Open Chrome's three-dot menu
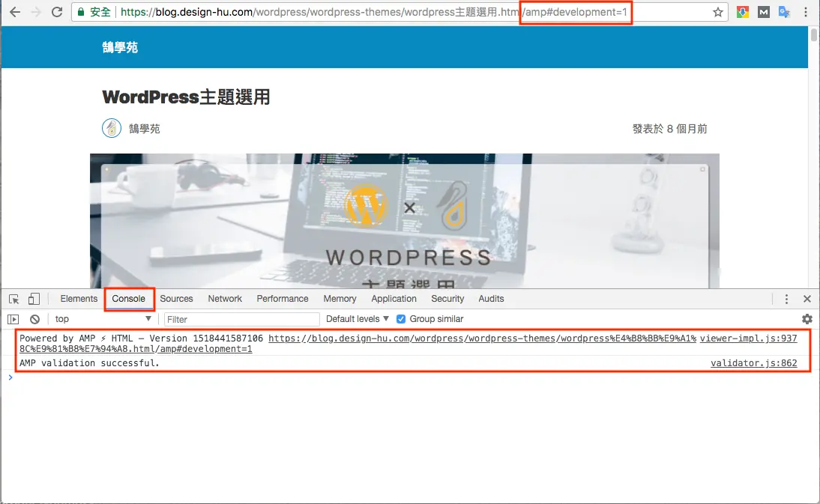The image size is (820, 504). point(806,12)
